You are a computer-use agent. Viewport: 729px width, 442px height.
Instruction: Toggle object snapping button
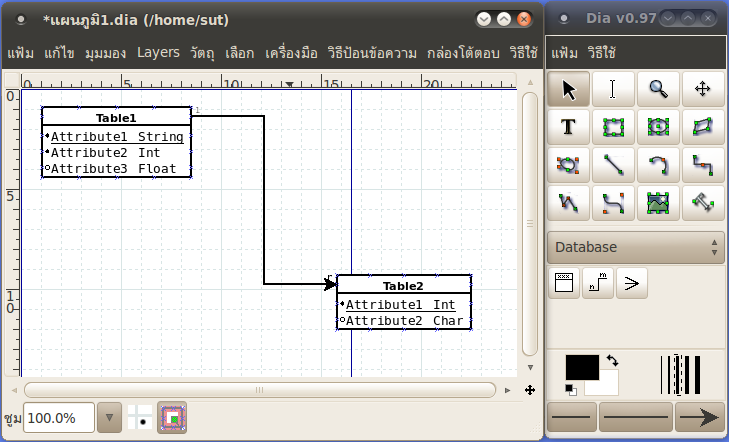click(x=172, y=417)
